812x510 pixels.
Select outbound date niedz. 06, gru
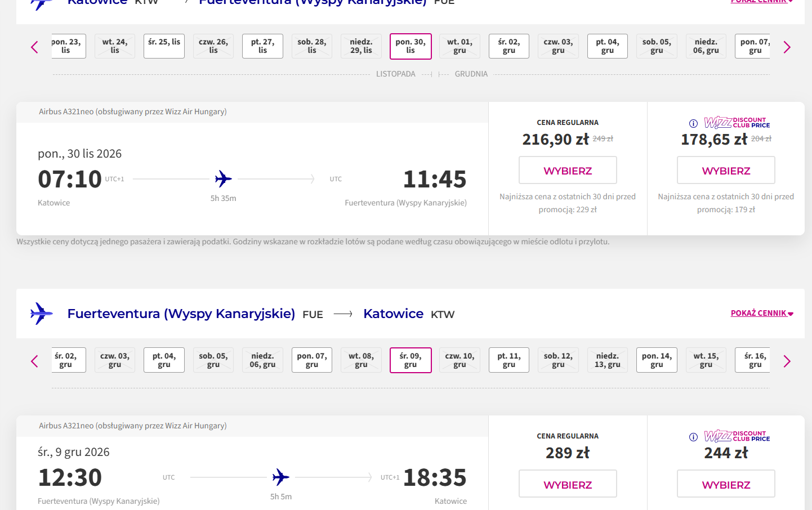click(x=706, y=46)
